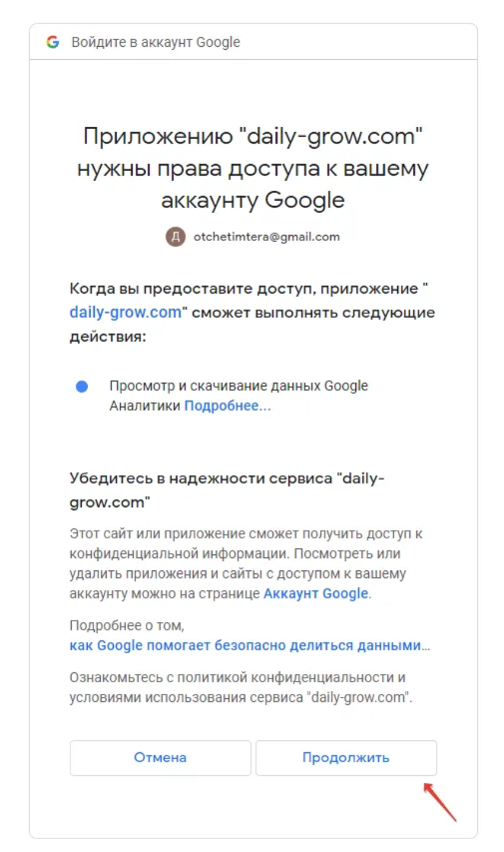Click the Google "G" logo in header
Image resolution: width=504 pixels, height=852 pixels.
53,42
